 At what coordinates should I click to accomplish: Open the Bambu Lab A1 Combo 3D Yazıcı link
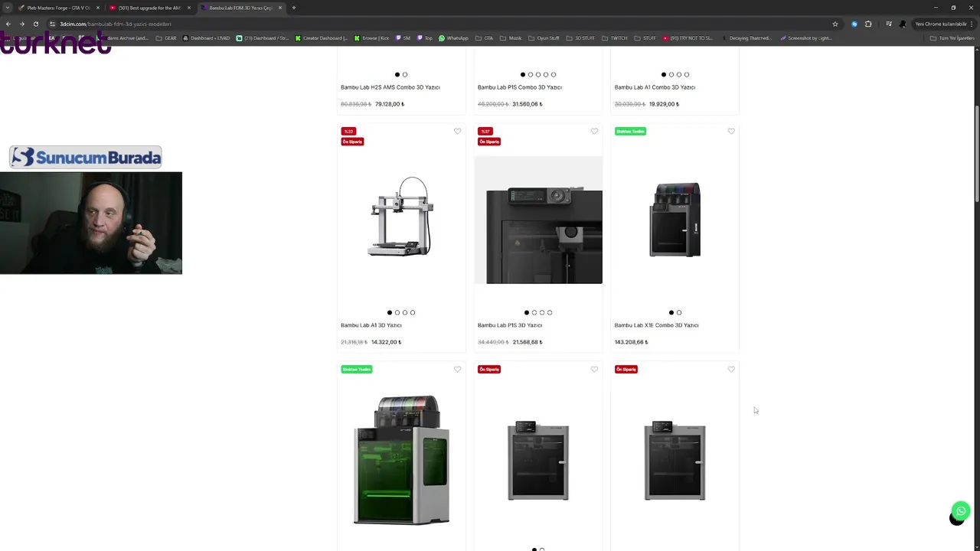[x=655, y=87]
